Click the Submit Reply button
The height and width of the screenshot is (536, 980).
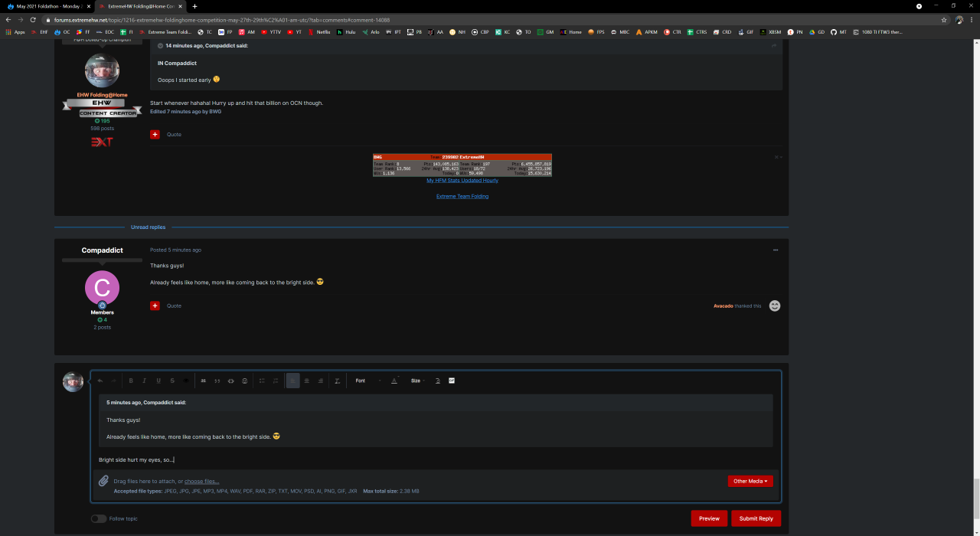(x=756, y=518)
